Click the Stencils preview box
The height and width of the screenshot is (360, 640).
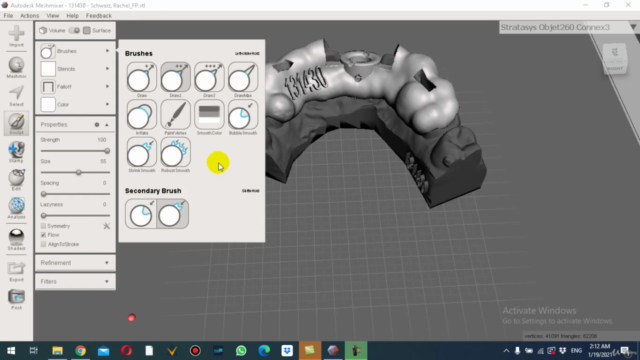(x=48, y=69)
